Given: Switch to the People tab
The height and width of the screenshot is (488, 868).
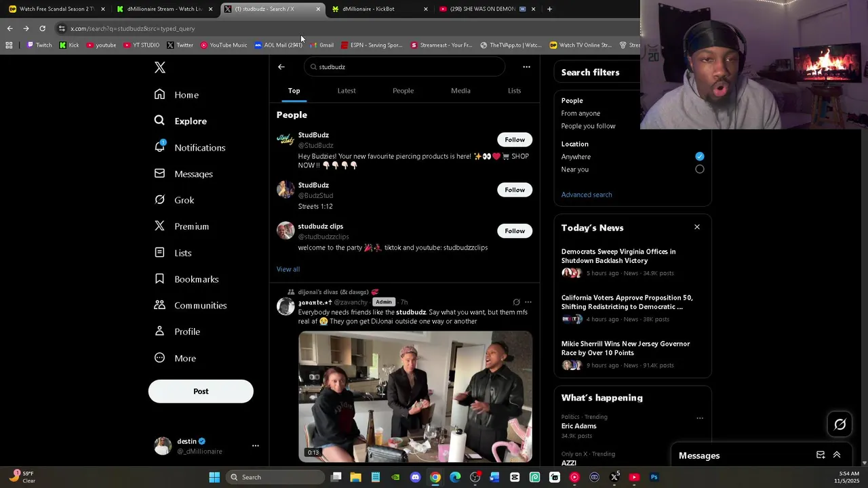Looking at the screenshot, I should tap(403, 91).
